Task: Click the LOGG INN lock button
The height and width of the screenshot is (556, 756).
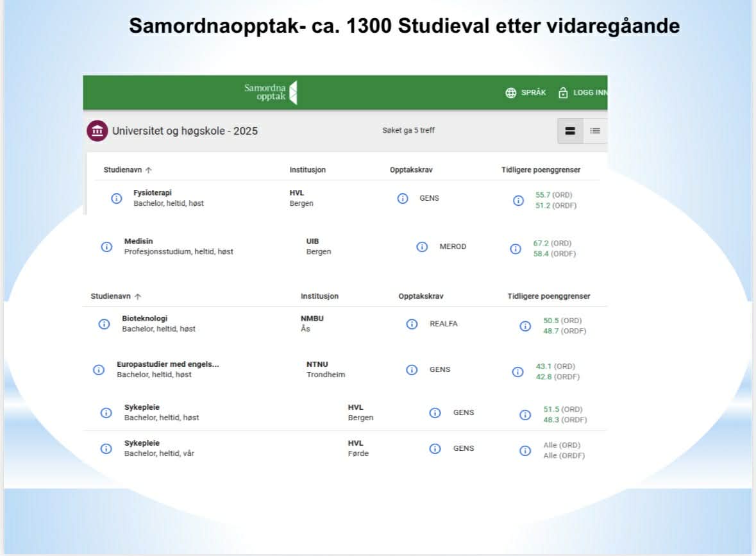Action: (x=582, y=92)
